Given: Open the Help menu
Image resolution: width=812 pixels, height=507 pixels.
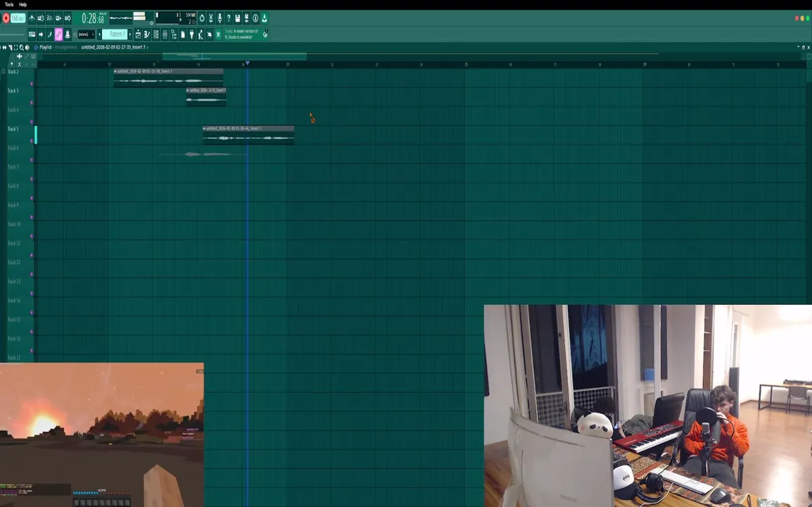Looking at the screenshot, I should [x=23, y=4].
